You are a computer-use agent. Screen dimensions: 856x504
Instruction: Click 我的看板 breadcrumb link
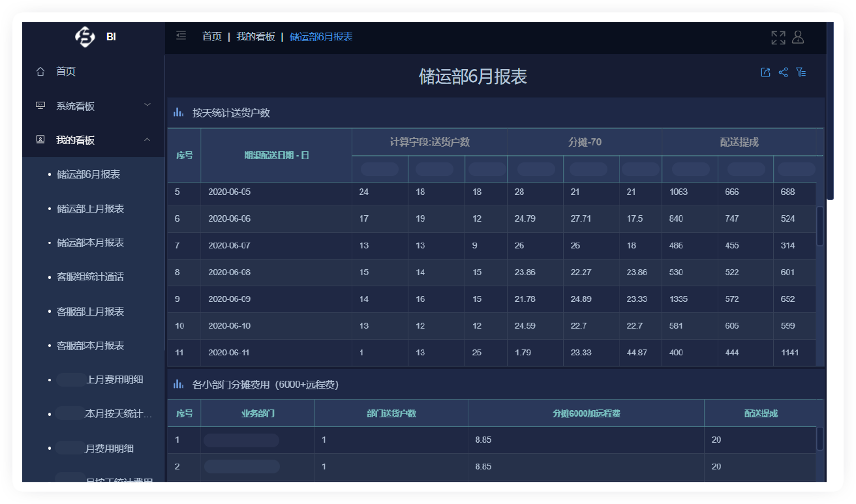[255, 37]
